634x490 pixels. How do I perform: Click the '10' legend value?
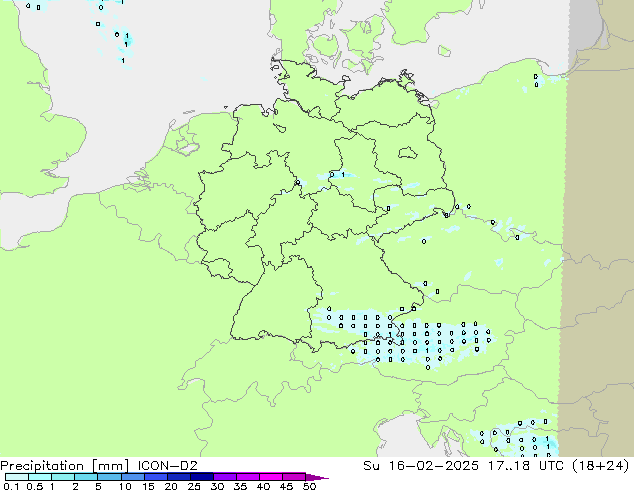point(125,486)
